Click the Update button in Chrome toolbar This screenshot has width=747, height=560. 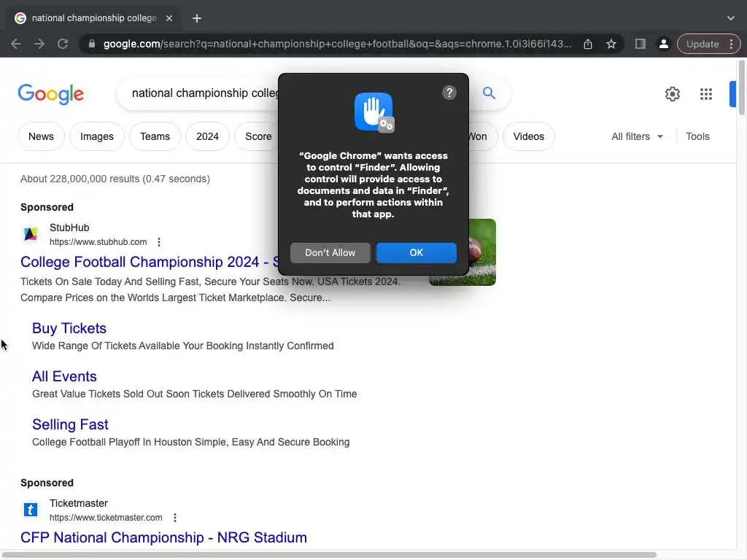tap(703, 44)
